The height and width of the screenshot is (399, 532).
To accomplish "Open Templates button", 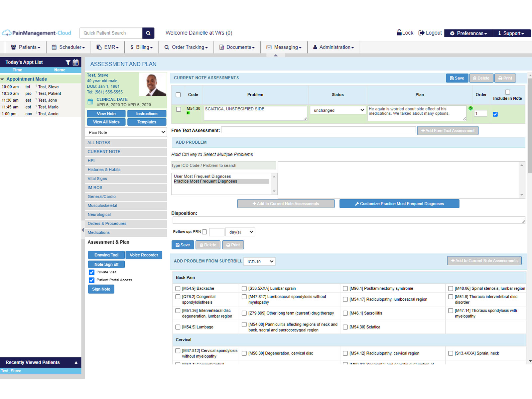I will pyautogui.click(x=147, y=122).
